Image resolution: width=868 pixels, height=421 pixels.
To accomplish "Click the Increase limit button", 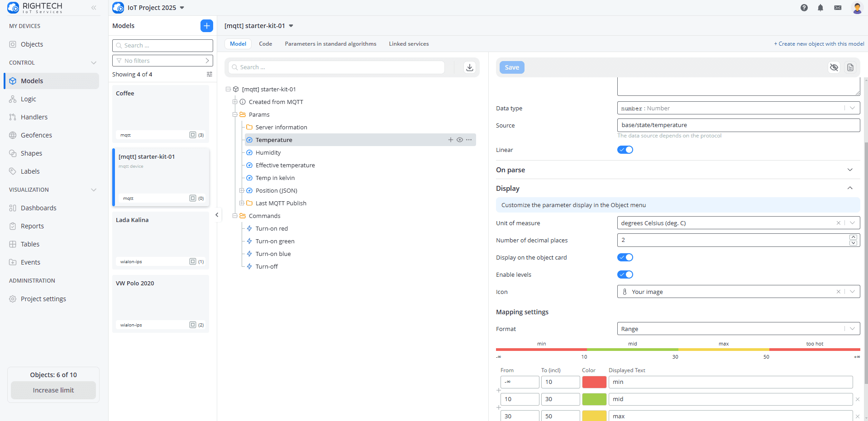I will point(53,390).
